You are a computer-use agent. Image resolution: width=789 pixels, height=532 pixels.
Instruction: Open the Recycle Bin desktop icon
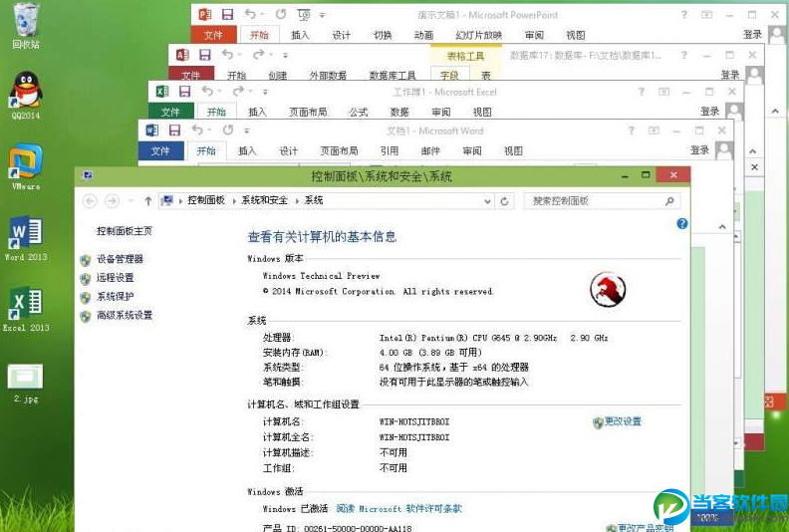click(26, 26)
